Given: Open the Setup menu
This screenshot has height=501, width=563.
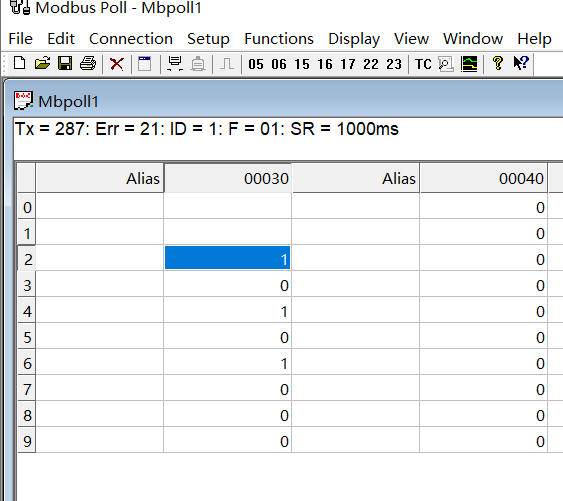Looking at the screenshot, I should tap(208, 39).
